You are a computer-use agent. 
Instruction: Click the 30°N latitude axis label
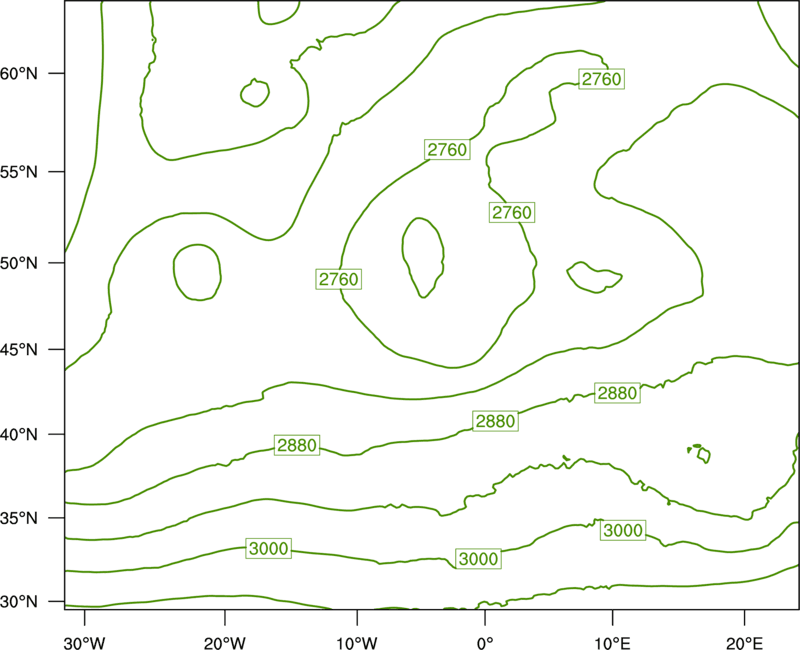click(19, 602)
